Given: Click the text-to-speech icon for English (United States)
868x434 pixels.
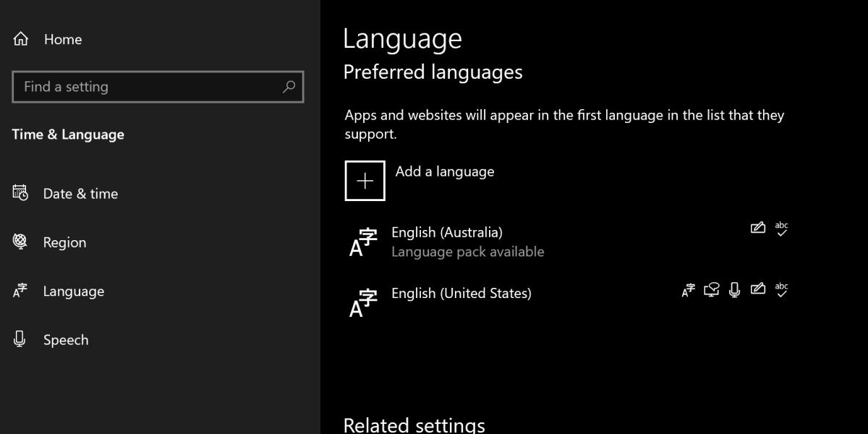Looking at the screenshot, I should pyautogui.click(x=711, y=290).
